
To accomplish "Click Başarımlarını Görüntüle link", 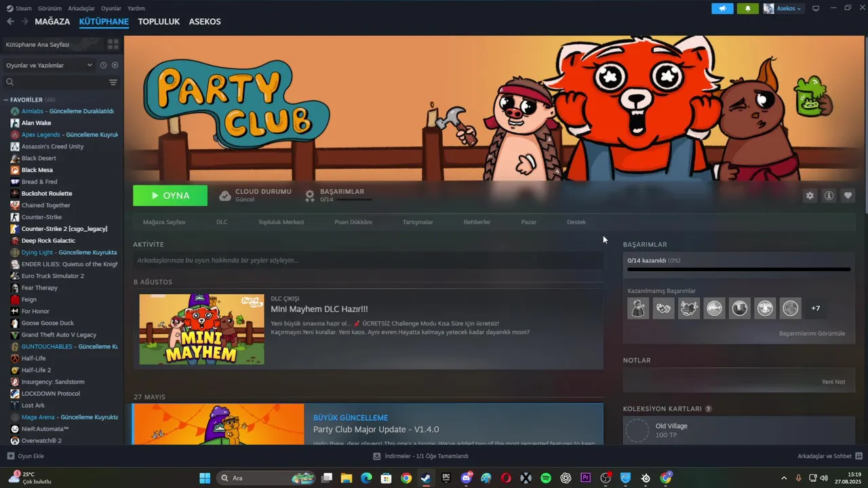I will (812, 333).
